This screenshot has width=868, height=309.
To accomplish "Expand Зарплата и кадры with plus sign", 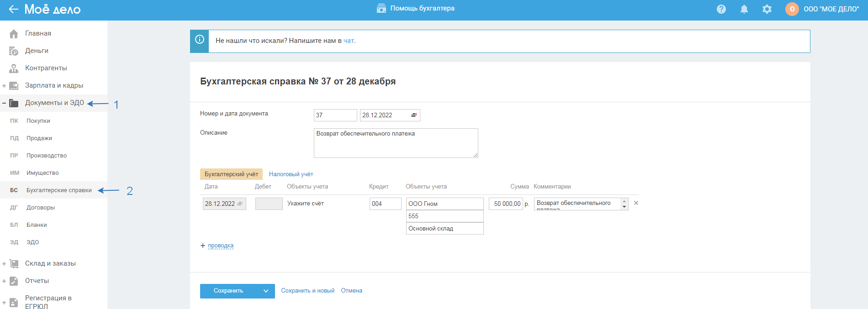I will 4,86.
